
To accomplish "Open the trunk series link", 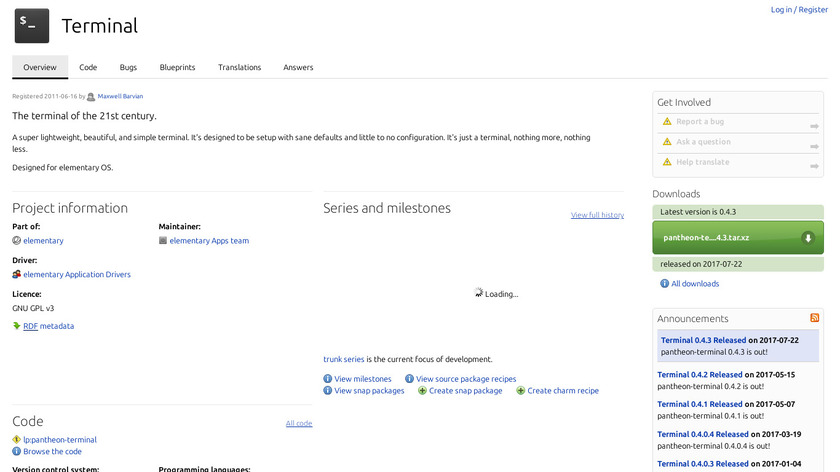I will click(343, 359).
